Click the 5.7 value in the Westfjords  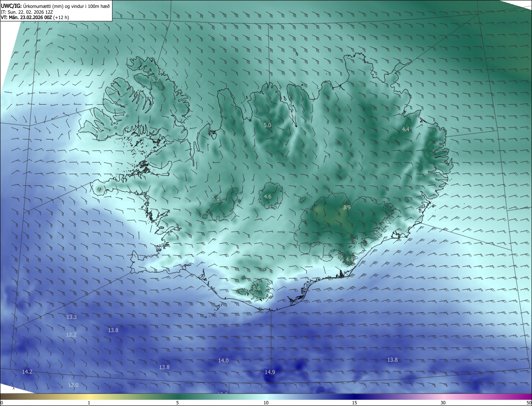click(156, 79)
